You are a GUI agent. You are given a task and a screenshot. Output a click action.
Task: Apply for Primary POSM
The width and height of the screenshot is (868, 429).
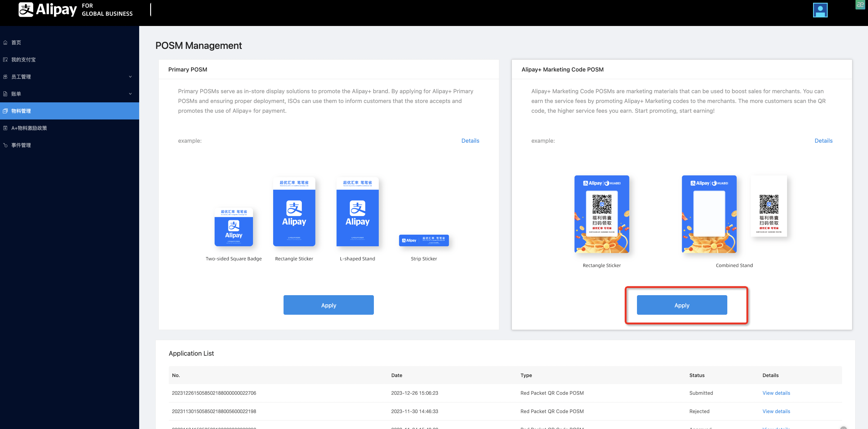[328, 305]
